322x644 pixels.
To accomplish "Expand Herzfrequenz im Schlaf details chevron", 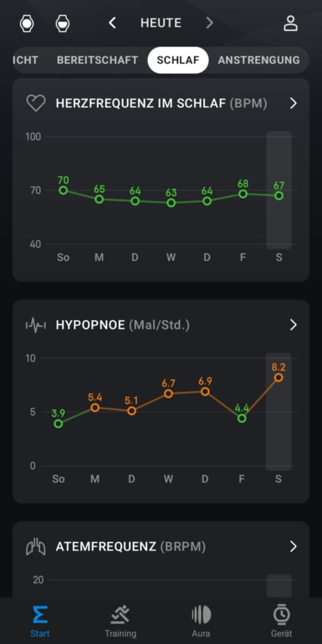I will click(293, 103).
